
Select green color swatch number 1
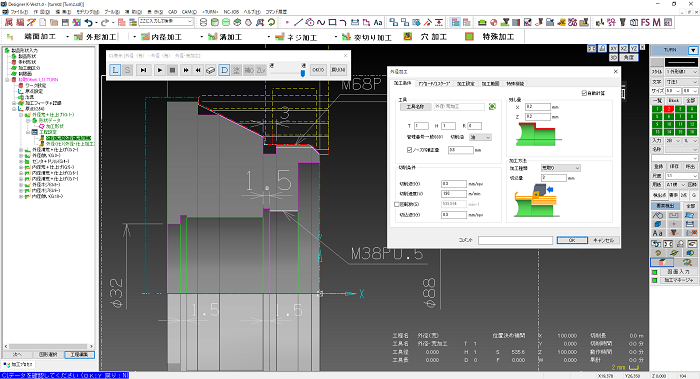pyautogui.click(x=657, y=109)
